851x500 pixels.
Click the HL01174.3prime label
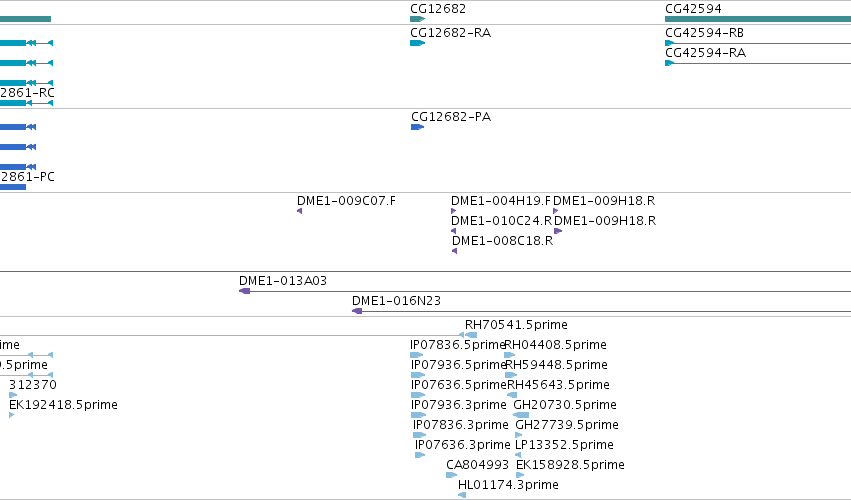click(509, 485)
